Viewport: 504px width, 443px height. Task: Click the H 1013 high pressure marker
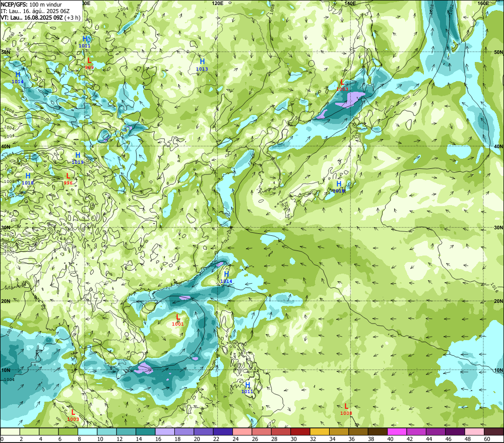tap(202, 65)
